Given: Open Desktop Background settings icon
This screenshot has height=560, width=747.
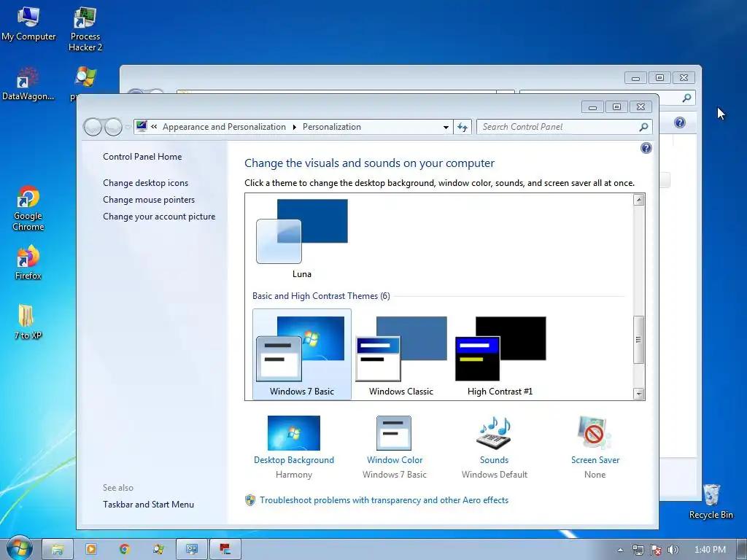Looking at the screenshot, I should (294, 433).
